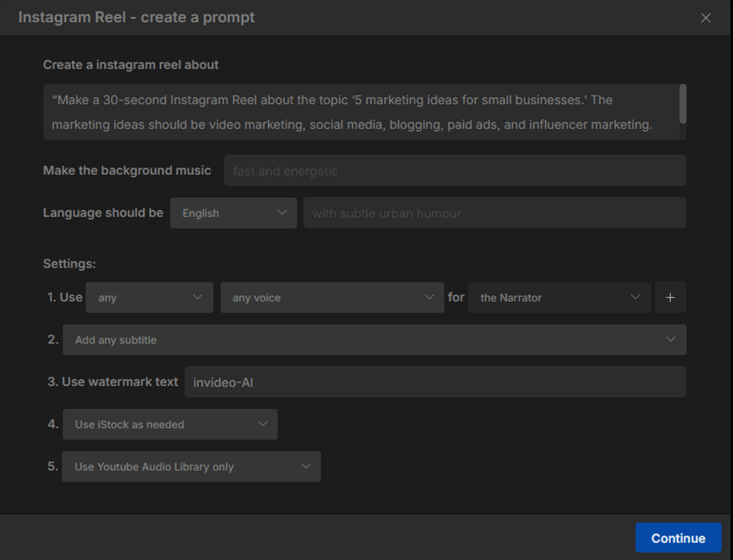Click the chevron beside Use iStock as needed

click(263, 424)
